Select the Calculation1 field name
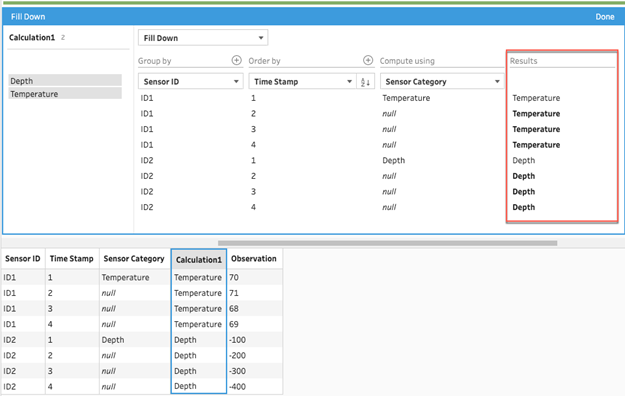625x396 pixels. click(x=32, y=37)
